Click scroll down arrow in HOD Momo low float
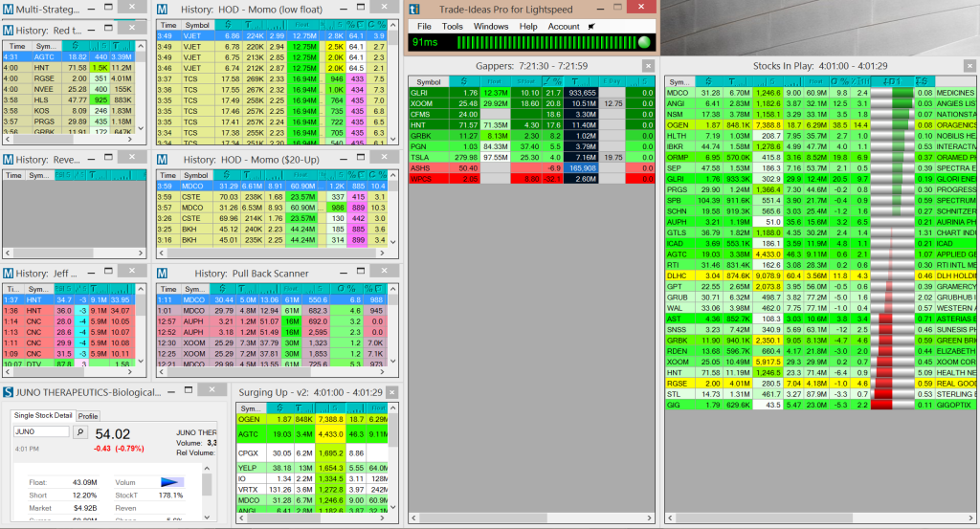This screenshot has width=980, height=529. 393,139
